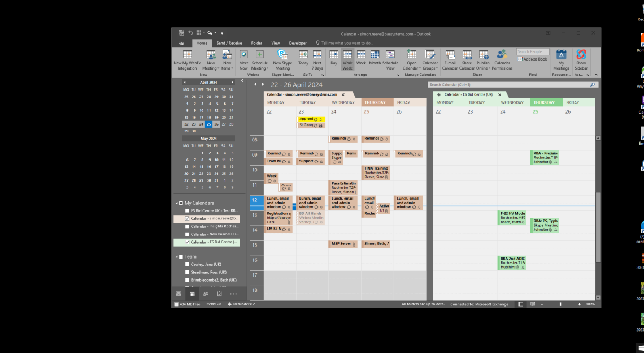Close the simon.reeve calendar tab

(x=343, y=94)
